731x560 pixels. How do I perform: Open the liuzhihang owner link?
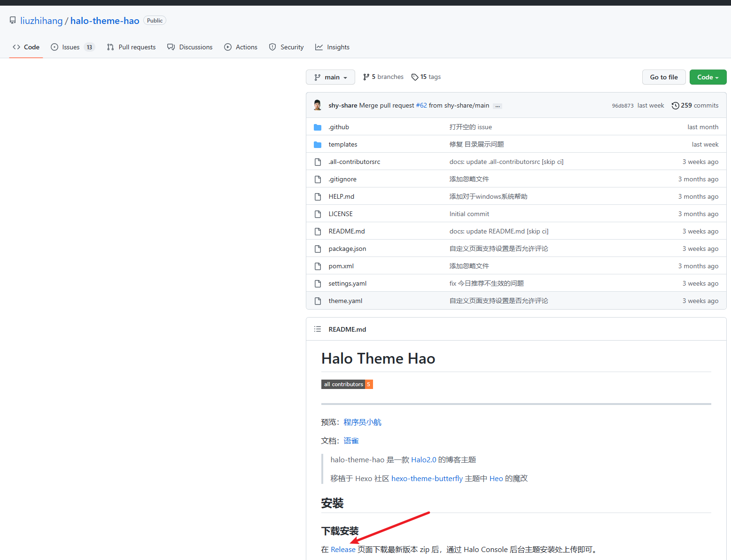41,21
